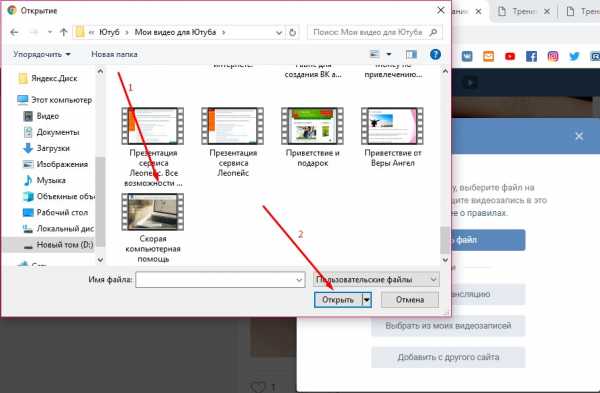Close the Открытие dialog
Screen dimensions: 600x393
pyautogui.click(x=441, y=10)
